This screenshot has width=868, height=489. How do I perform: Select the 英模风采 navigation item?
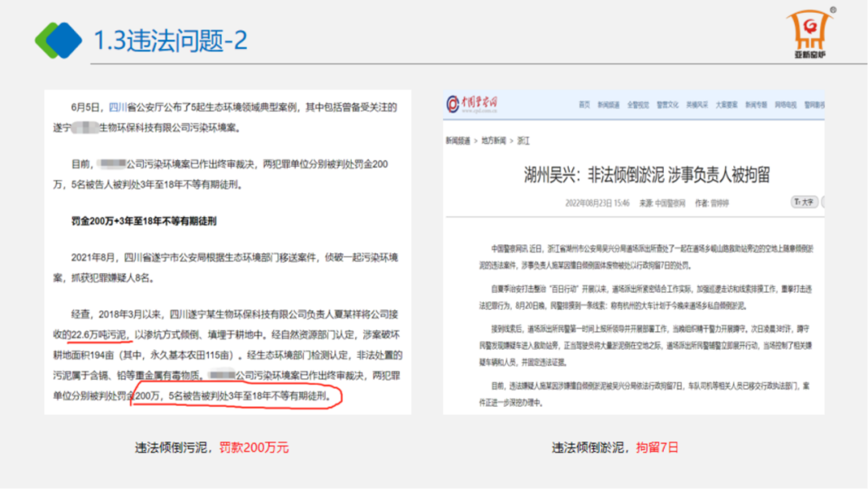coord(697,105)
